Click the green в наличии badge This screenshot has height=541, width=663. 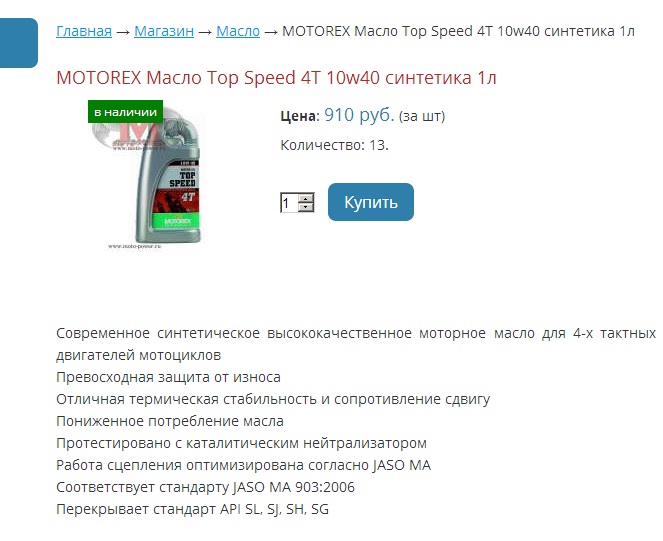pos(126,112)
